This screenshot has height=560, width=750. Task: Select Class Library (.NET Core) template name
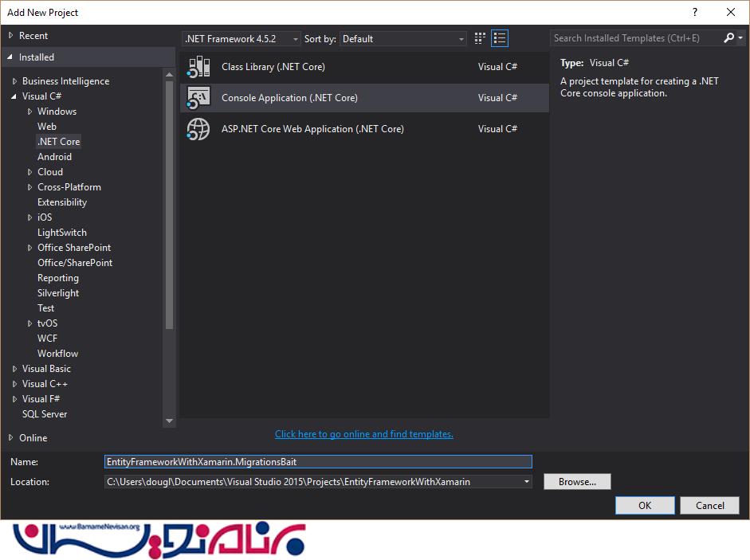click(273, 67)
